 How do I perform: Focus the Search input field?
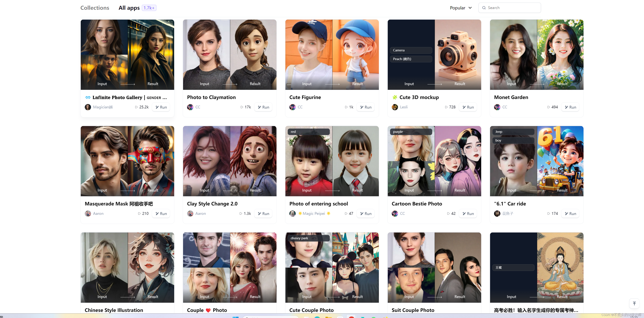point(513,8)
